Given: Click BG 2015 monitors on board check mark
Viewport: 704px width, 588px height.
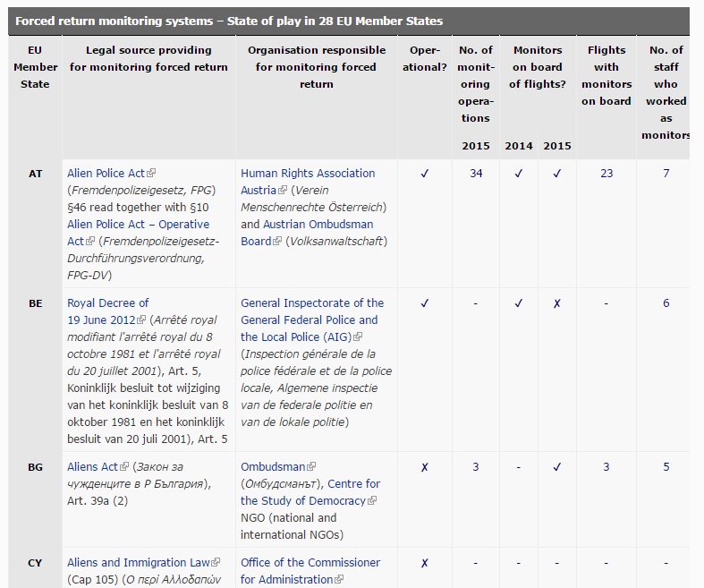Looking at the screenshot, I should coord(557,467).
